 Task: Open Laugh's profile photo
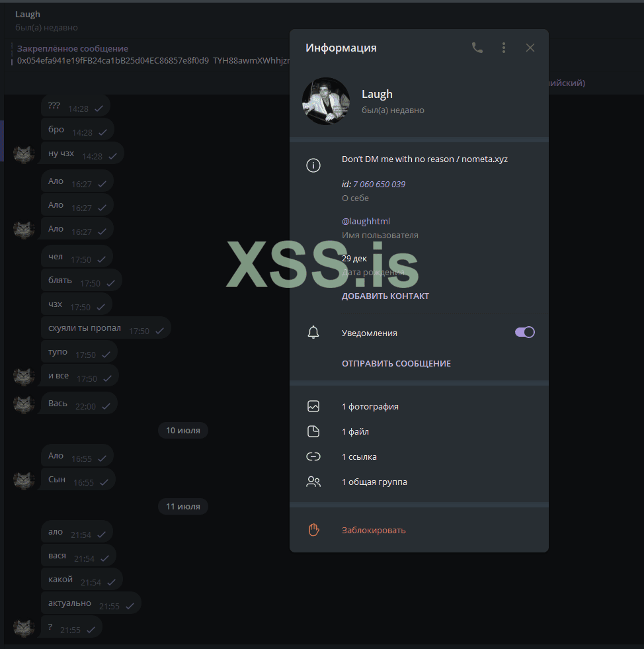tap(326, 101)
